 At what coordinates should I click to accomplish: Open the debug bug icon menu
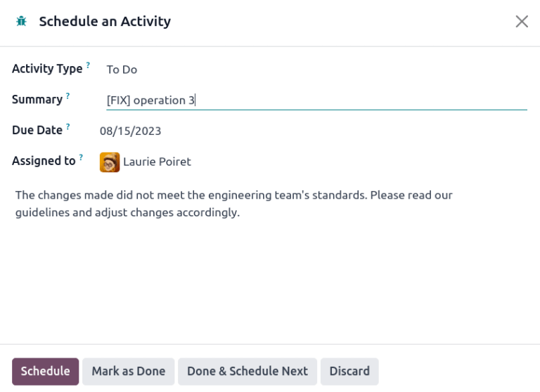21,22
